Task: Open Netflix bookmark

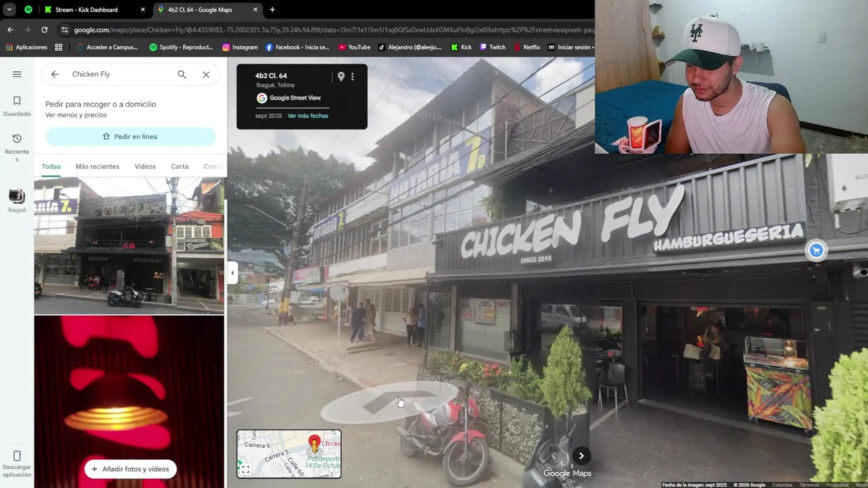Action: (526, 47)
